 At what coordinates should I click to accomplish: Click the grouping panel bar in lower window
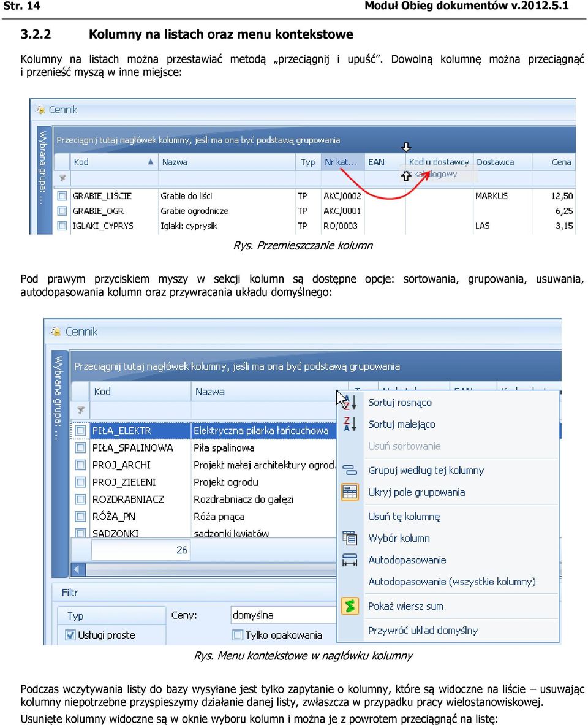click(315, 366)
